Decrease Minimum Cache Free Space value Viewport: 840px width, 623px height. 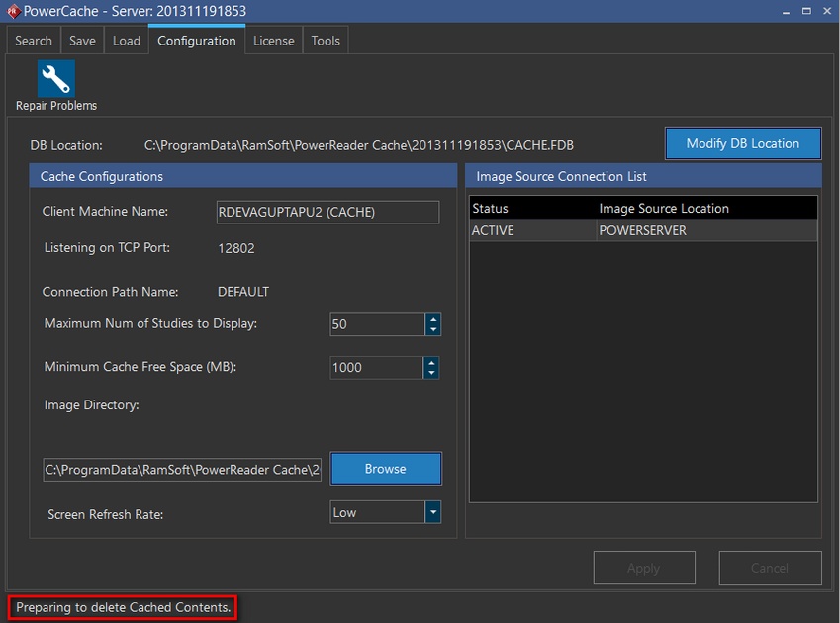[431, 373]
